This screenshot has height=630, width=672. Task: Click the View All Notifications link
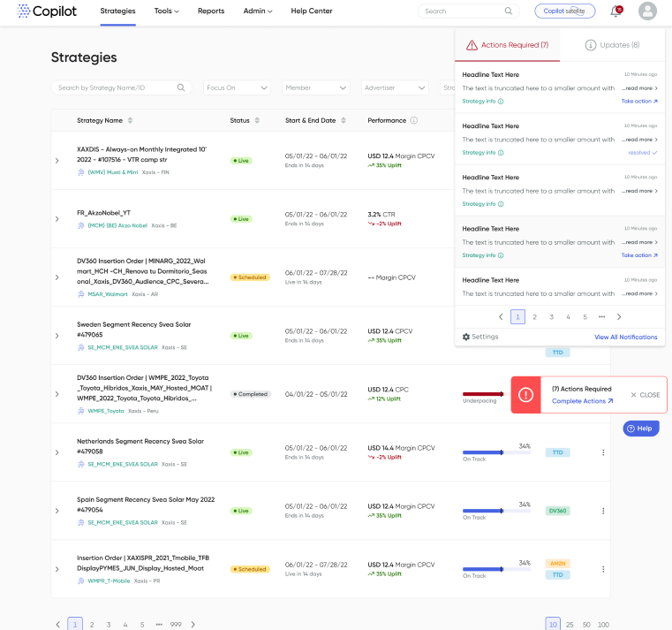coord(625,337)
